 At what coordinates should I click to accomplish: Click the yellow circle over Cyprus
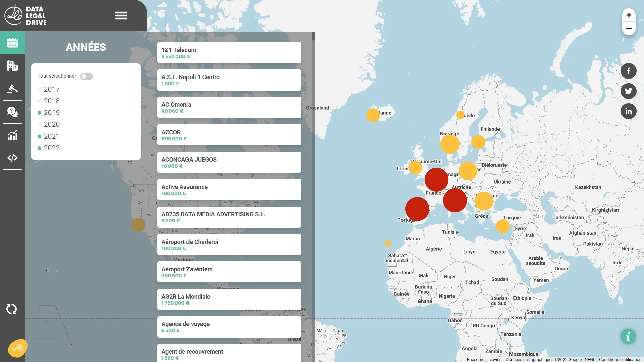[503, 226]
